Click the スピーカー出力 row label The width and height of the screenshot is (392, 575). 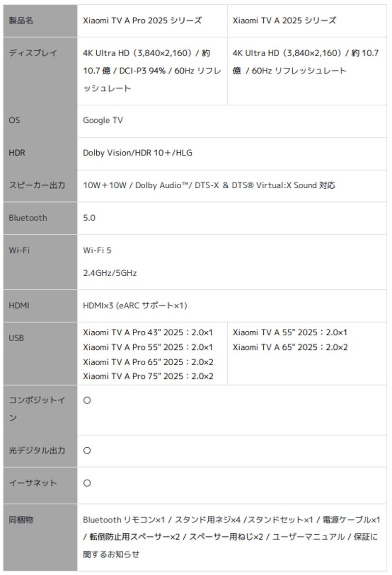[37, 185]
